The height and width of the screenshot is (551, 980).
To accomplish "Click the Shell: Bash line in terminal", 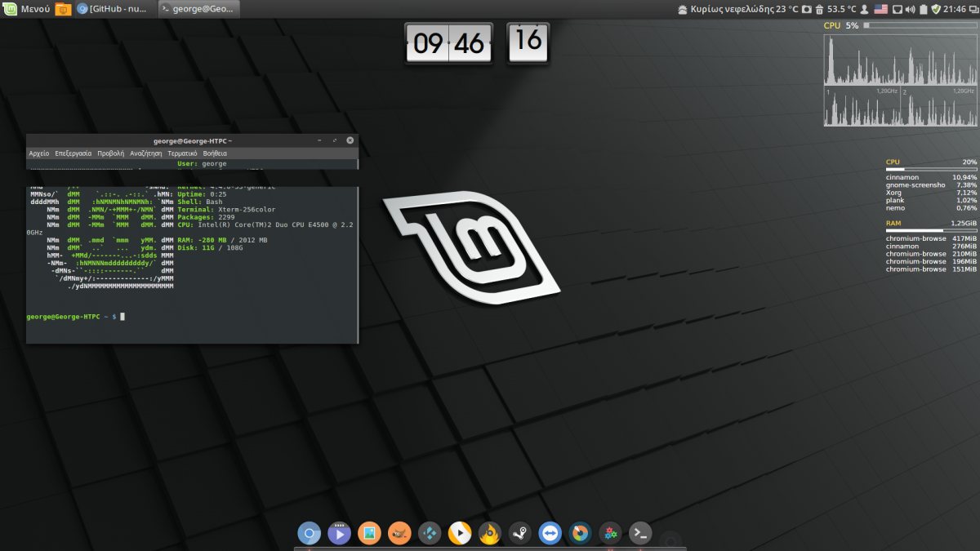I will (200, 202).
